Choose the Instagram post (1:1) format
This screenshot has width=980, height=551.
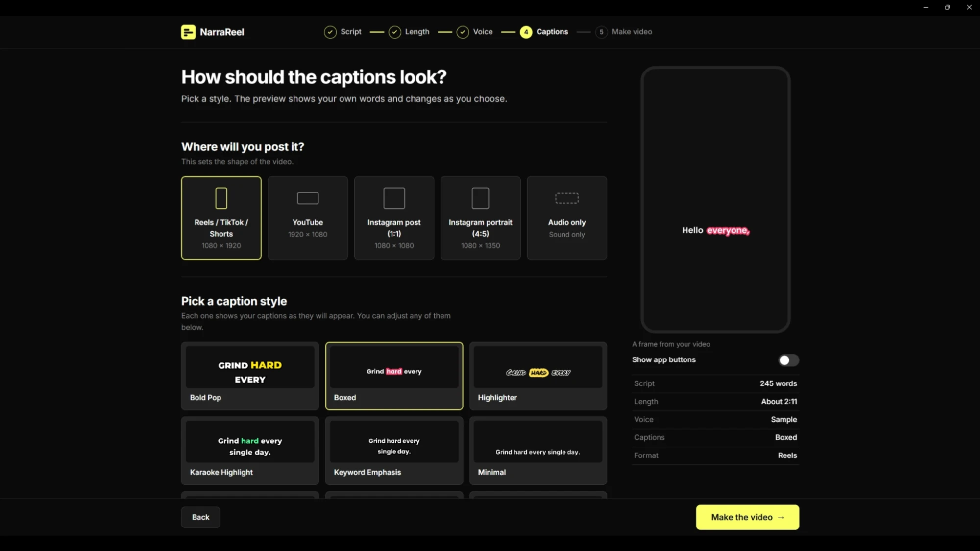click(394, 218)
